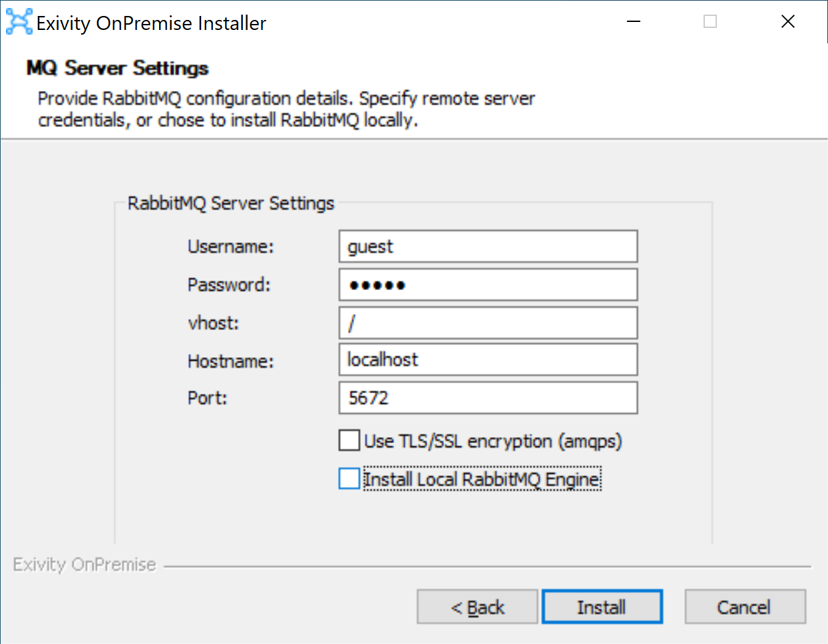The width and height of the screenshot is (828, 644).
Task: Click the Exivity app icon in title bar
Action: (19, 22)
